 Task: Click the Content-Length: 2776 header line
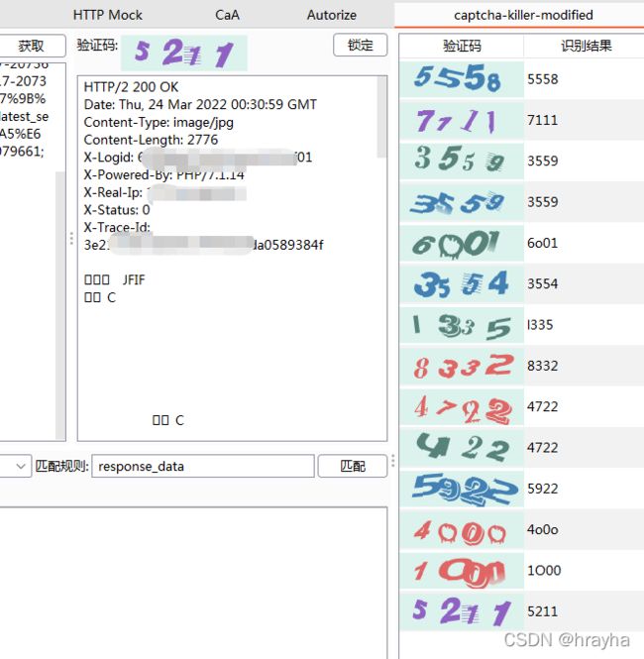pyautogui.click(x=151, y=140)
